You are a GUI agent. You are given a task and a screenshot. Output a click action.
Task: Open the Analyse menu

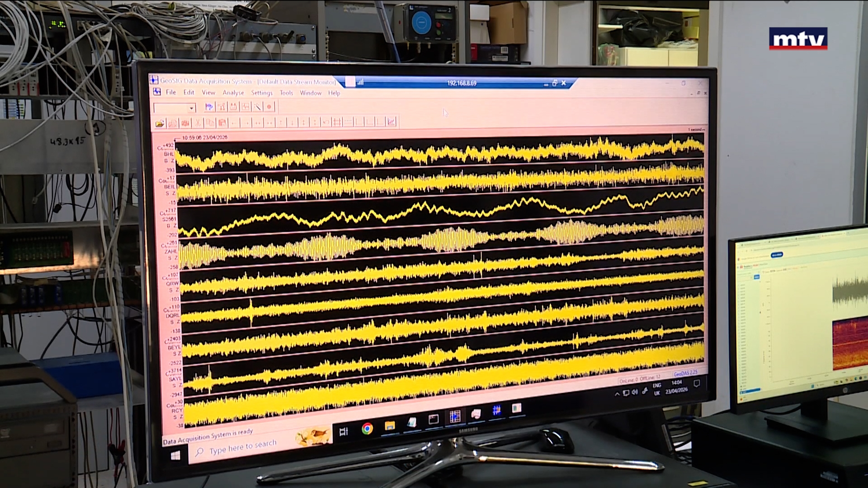(x=233, y=93)
